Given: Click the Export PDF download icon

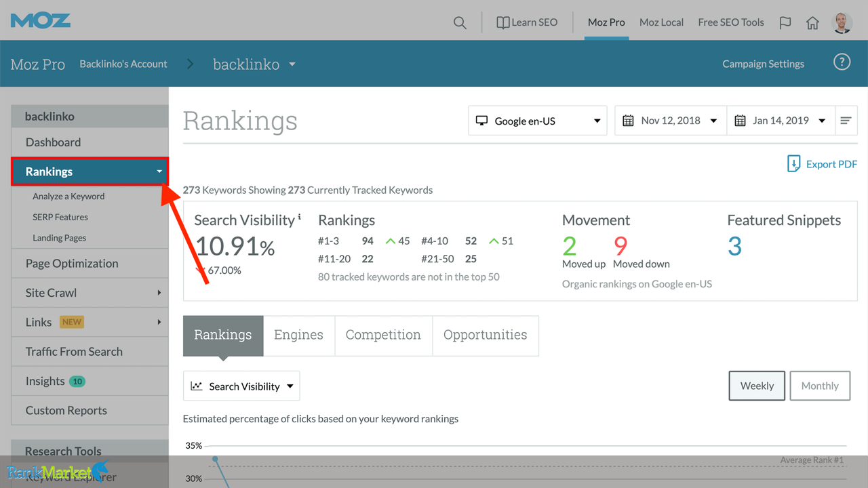Looking at the screenshot, I should click(x=793, y=163).
